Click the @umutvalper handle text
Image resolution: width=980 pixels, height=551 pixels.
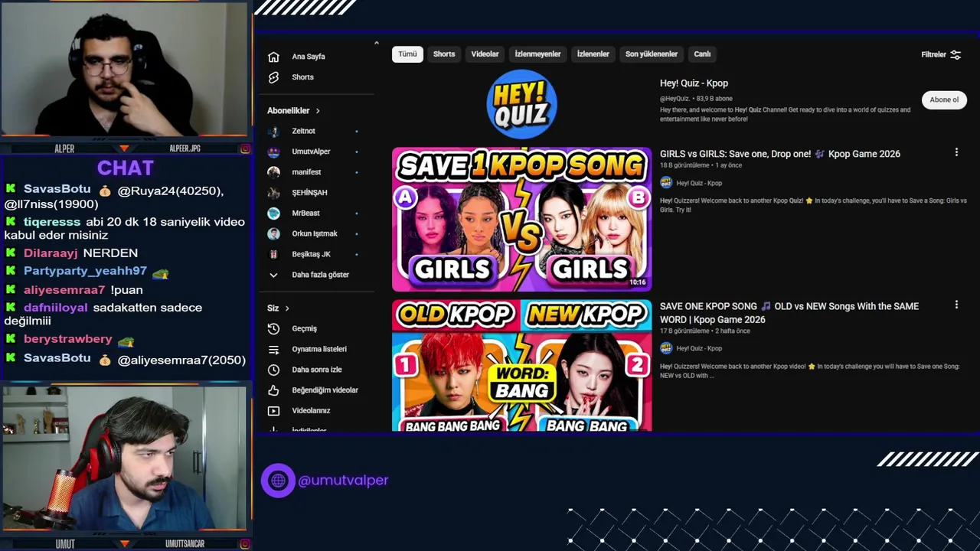click(343, 481)
